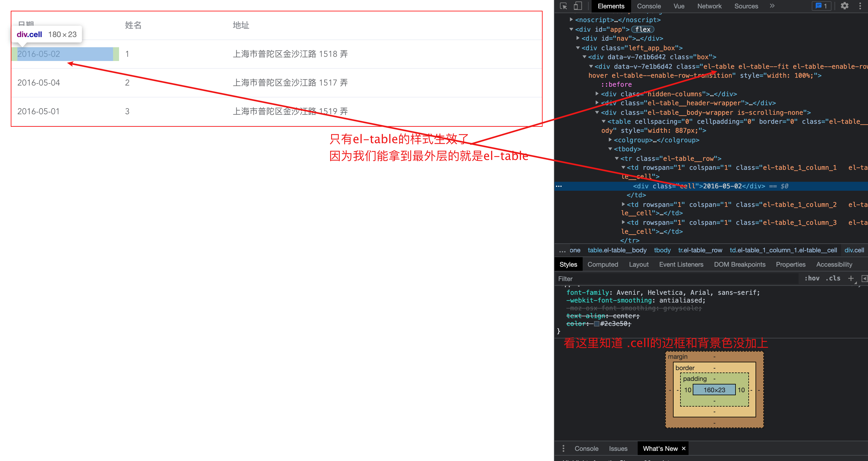Click table cell 2016-05-04
Screen dimensions: 868x461
coord(39,83)
